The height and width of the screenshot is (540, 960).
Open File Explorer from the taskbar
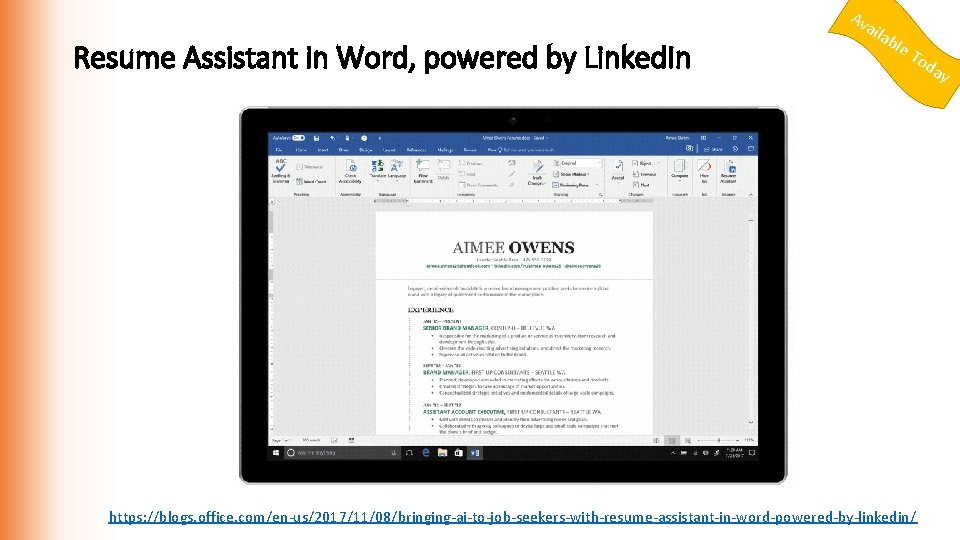tap(442, 453)
